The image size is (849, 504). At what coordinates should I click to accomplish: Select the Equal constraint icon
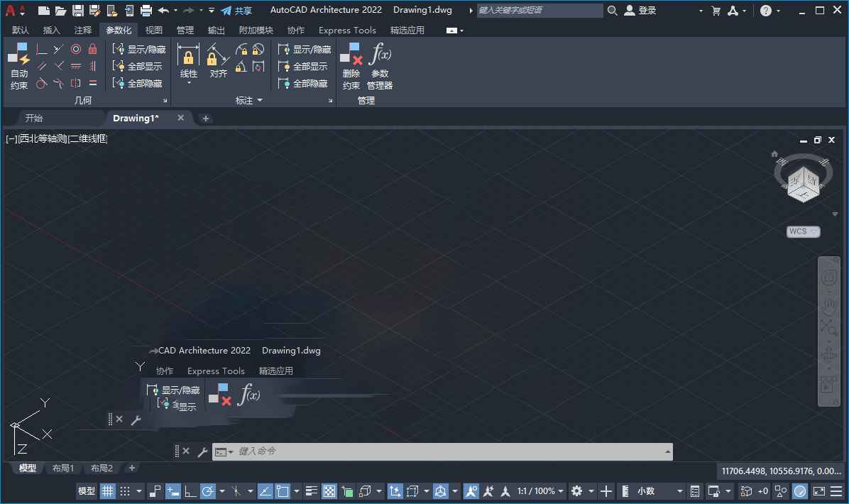92,83
